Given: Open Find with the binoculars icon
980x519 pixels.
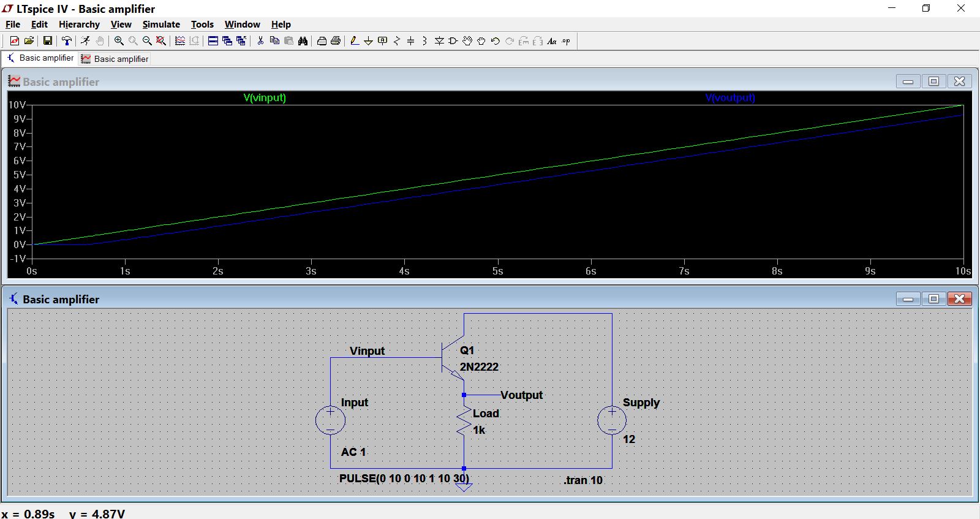Looking at the screenshot, I should coord(303,41).
